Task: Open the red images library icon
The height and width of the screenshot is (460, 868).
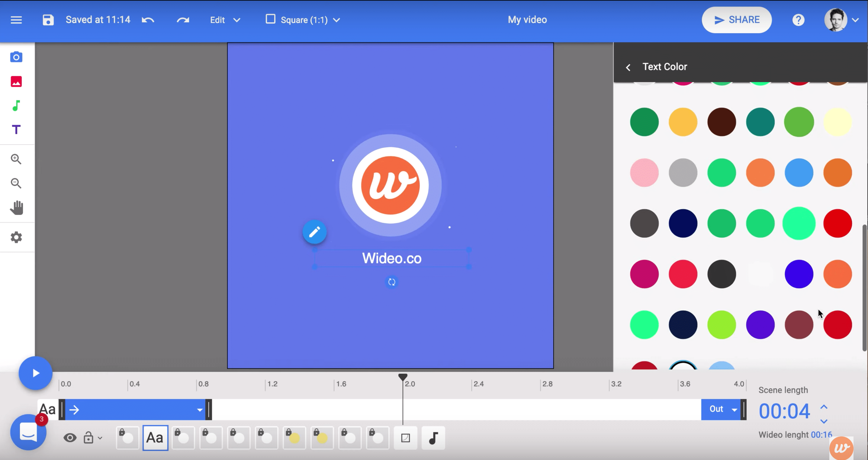Action: [16, 81]
